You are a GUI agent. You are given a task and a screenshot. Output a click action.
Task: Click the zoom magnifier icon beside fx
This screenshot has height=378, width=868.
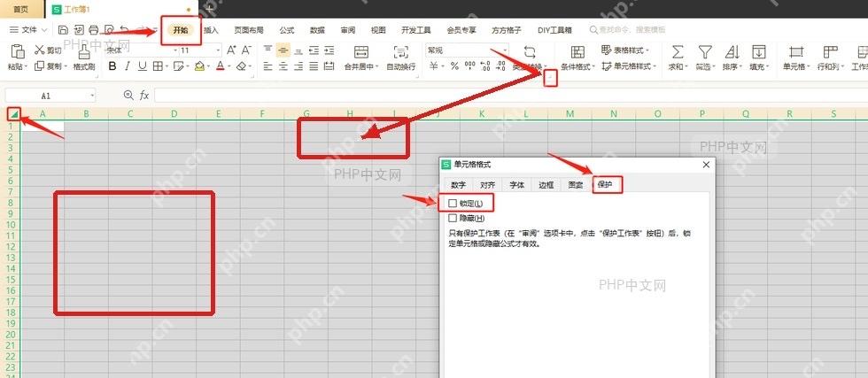(x=128, y=96)
